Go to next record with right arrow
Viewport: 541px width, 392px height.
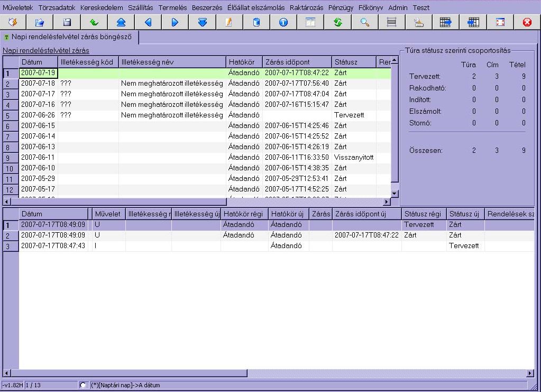coord(175,22)
